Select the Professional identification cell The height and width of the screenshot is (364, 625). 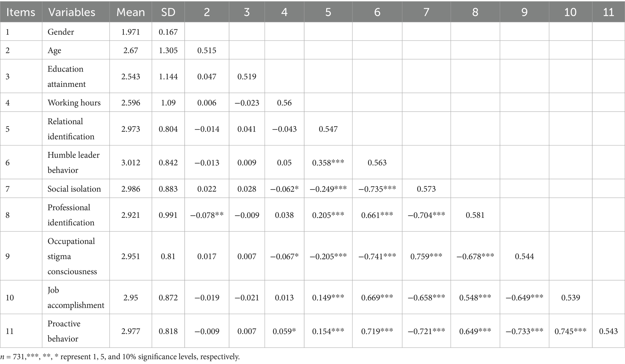(71, 215)
